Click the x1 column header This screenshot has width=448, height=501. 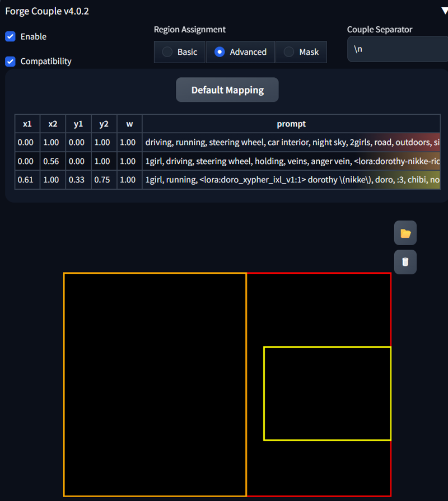tap(27, 124)
